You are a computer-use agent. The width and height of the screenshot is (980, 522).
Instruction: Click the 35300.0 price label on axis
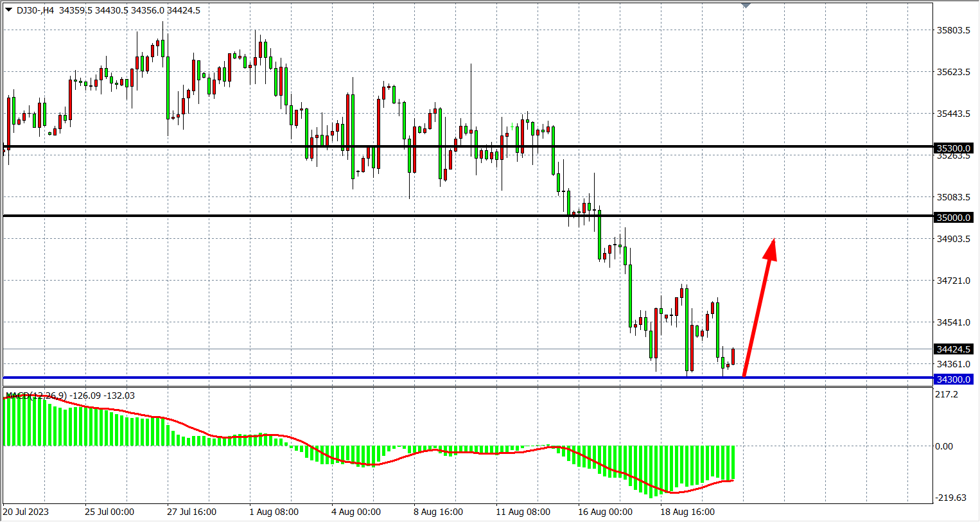point(953,148)
